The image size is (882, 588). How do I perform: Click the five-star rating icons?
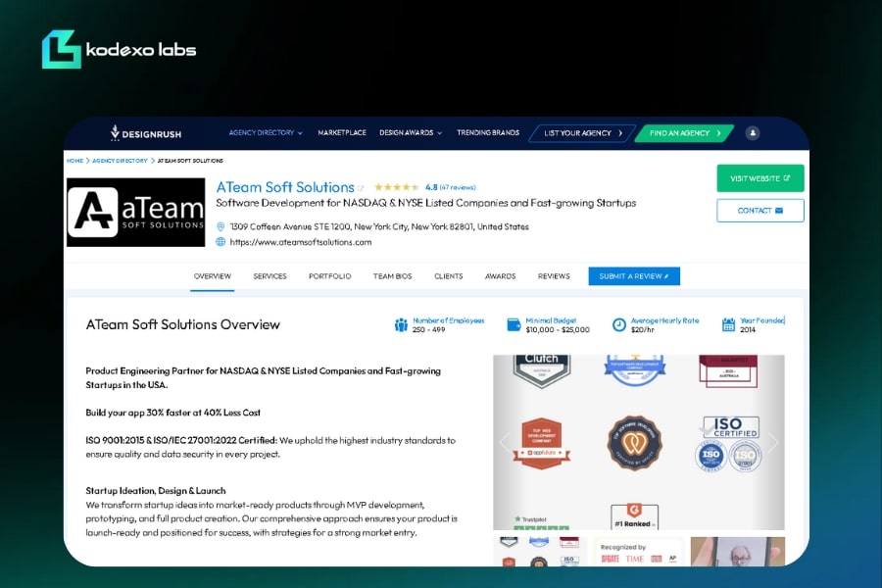click(x=397, y=187)
